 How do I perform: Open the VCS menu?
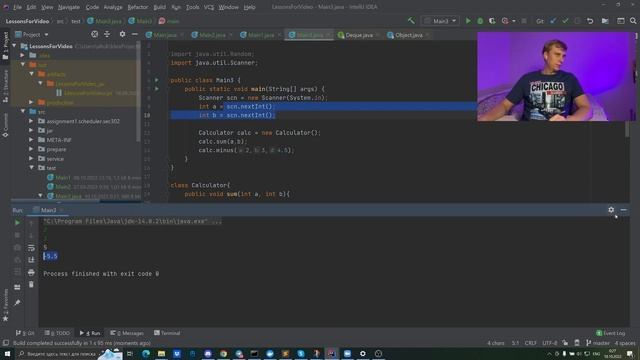(209, 7)
